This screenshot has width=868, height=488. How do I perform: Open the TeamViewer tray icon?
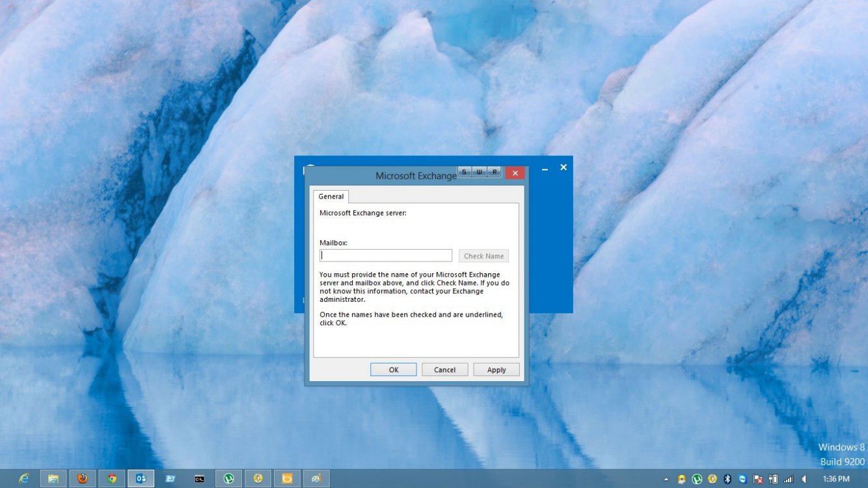(742, 479)
